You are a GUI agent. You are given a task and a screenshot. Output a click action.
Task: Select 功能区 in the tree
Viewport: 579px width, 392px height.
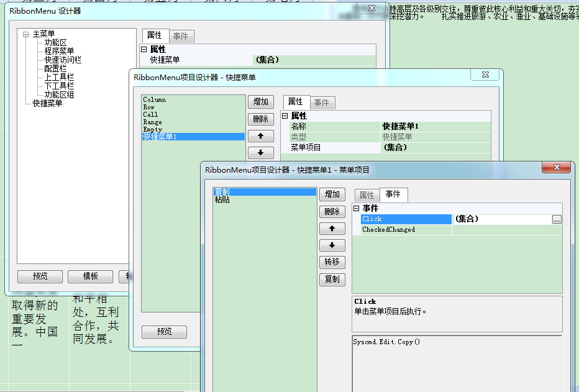point(55,42)
